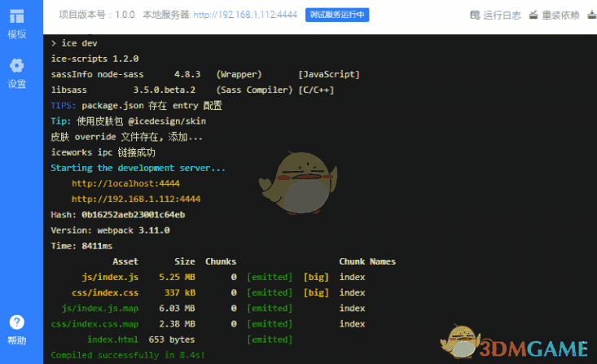This screenshot has width=597, height=364.
Task: Click the 帮助 sidebar label
Action: click(x=17, y=340)
